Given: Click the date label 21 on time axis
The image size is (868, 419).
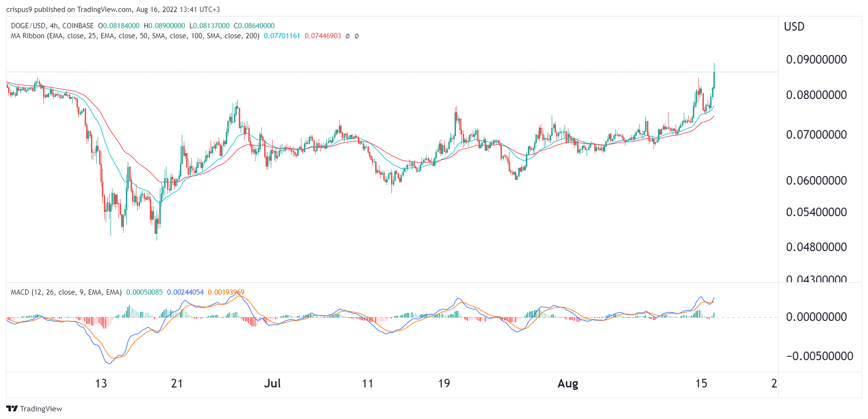Looking at the screenshot, I should pos(177,384).
